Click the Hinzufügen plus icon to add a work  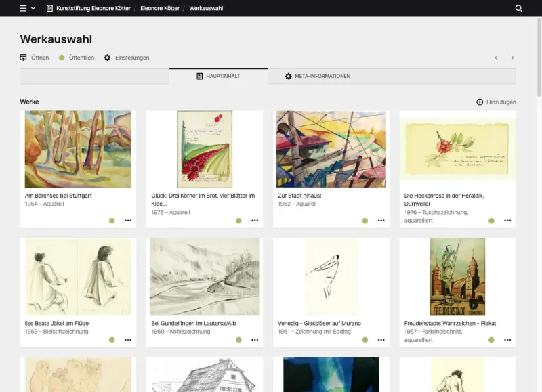479,102
